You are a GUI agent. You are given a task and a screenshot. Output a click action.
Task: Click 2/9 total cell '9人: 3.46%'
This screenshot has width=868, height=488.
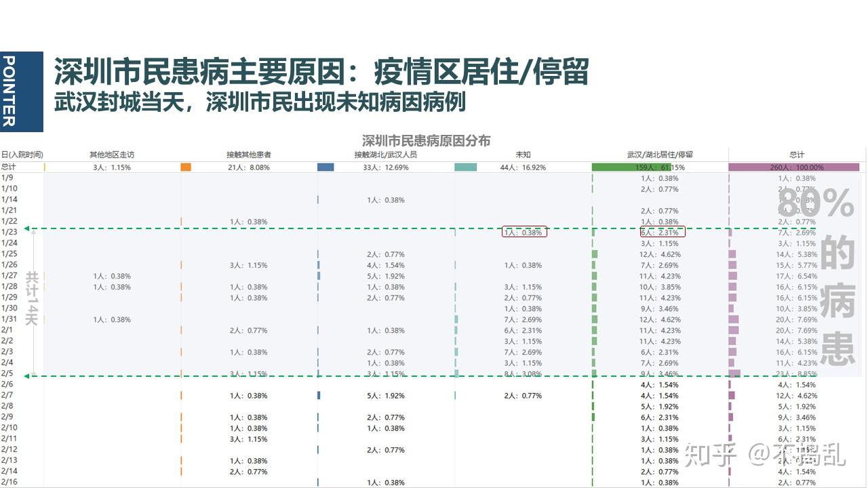tap(797, 417)
